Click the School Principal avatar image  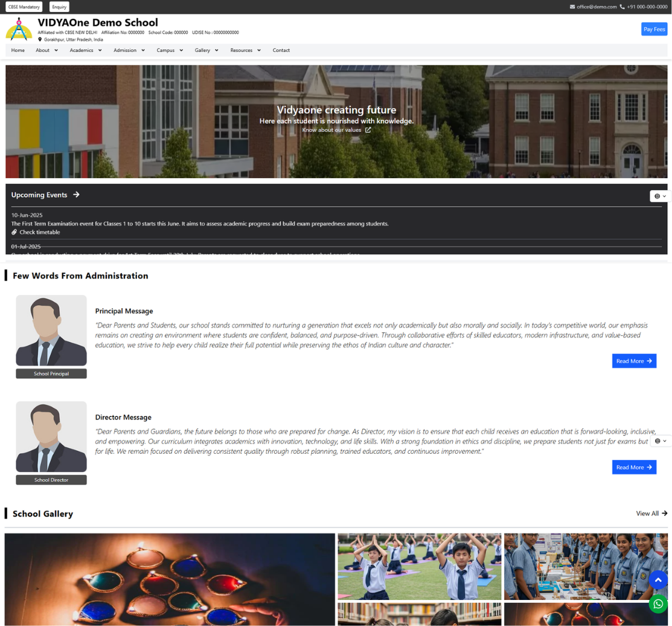51,331
